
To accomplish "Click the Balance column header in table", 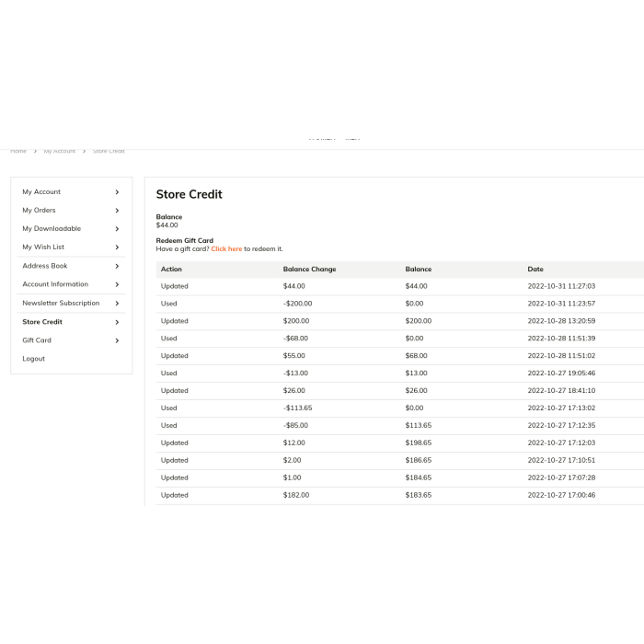I will [x=419, y=270].
